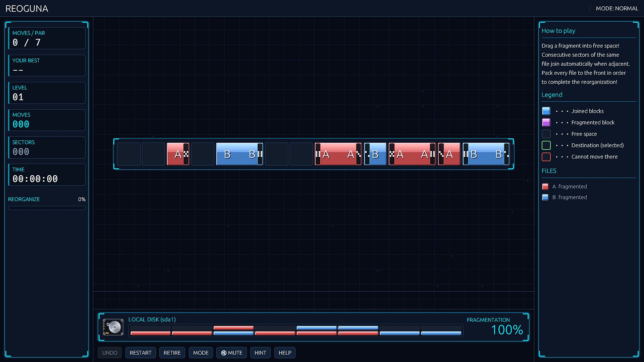Click the REORGANIZE progress bar

[x=47, y=208]
